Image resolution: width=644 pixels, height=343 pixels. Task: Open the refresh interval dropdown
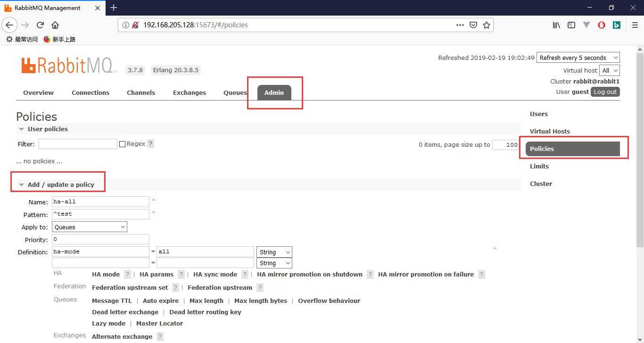click(x=578, y=58)
